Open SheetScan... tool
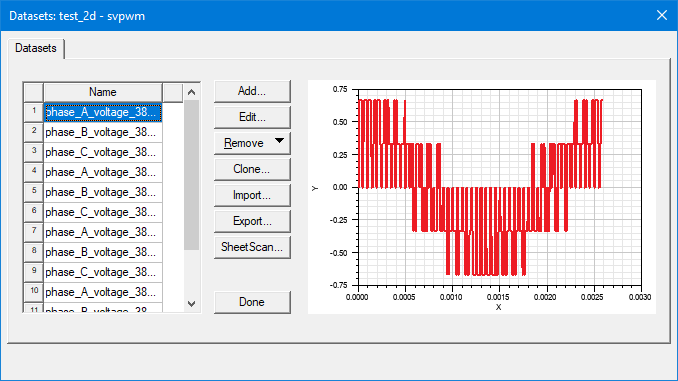Image resolution: width=678 pixels, height=381 pixels. click(252, 247)
